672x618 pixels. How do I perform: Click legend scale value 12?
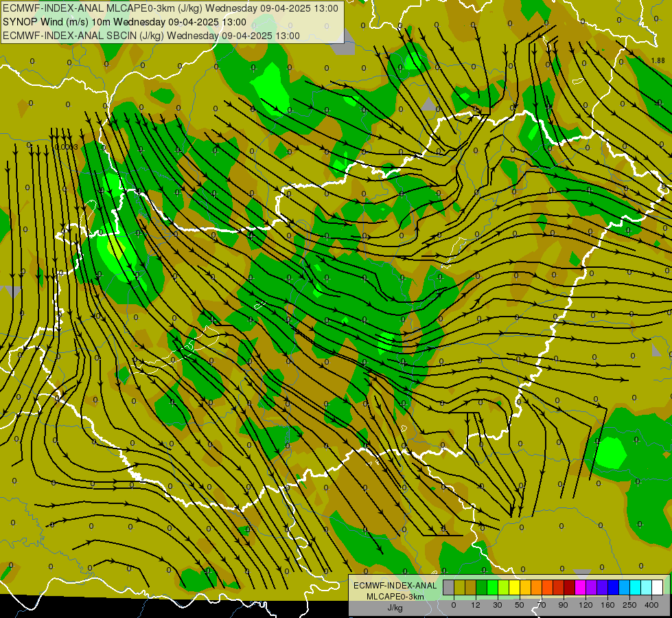[476, 605]
